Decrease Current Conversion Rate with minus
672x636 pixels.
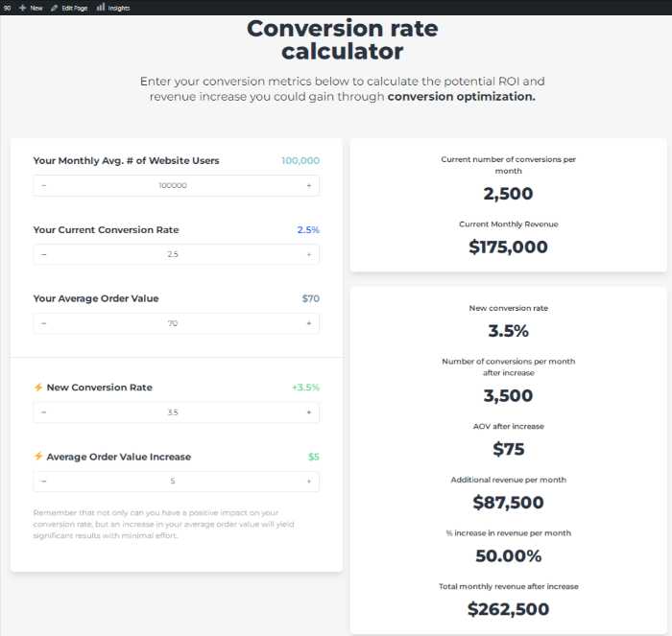(x=44, y=254)
